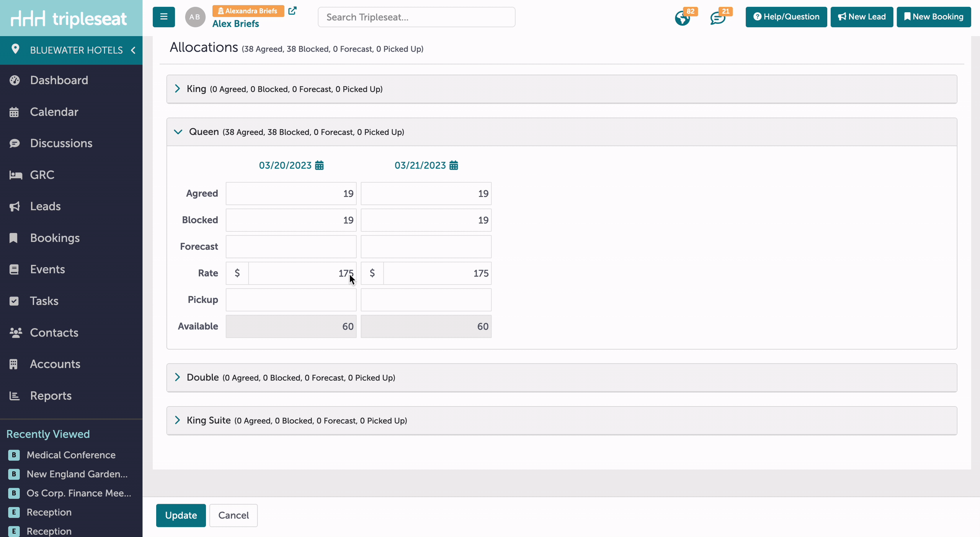Screen dimensions: 980x537
Task: Open the globe notifications icon with 82
Action: 683,18
